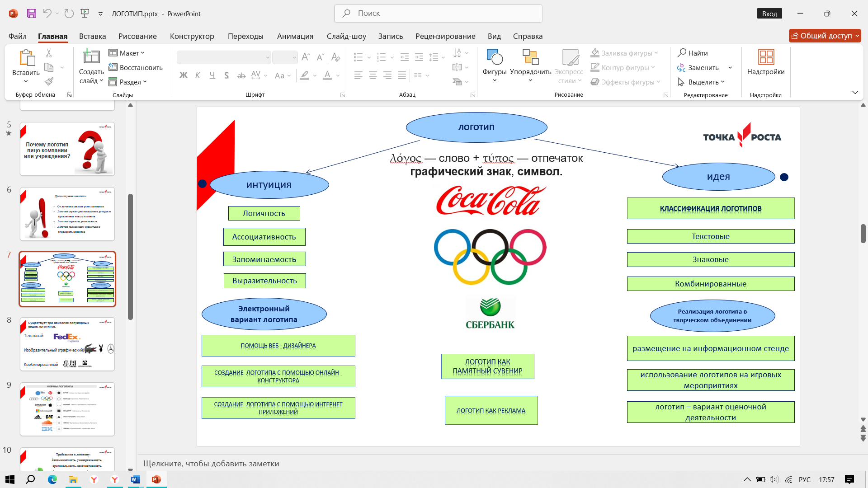Clear all formatting icon
This screenshot has width=868, height=488.
[335, 57]
